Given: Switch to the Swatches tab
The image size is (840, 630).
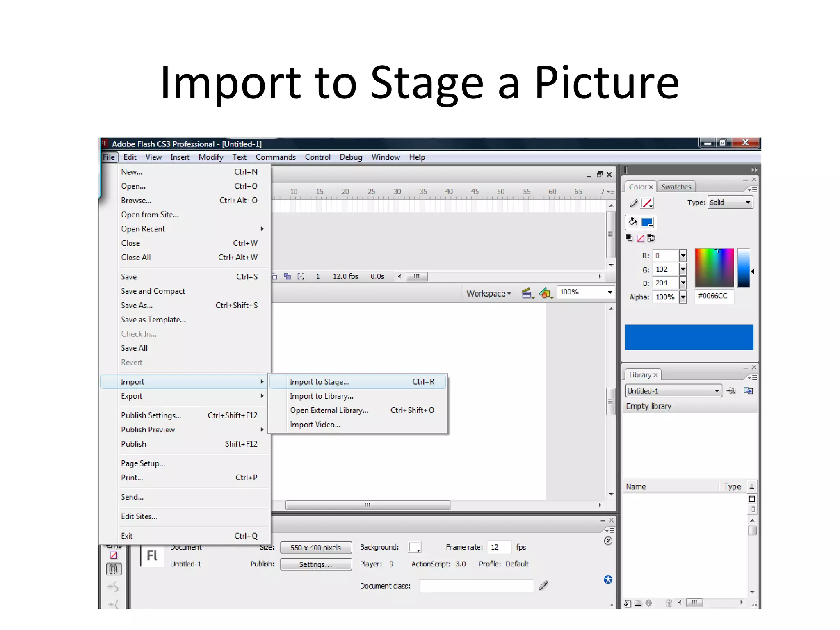Looking at the screenshot, I should pyautogui.click(x=676, y=187).
